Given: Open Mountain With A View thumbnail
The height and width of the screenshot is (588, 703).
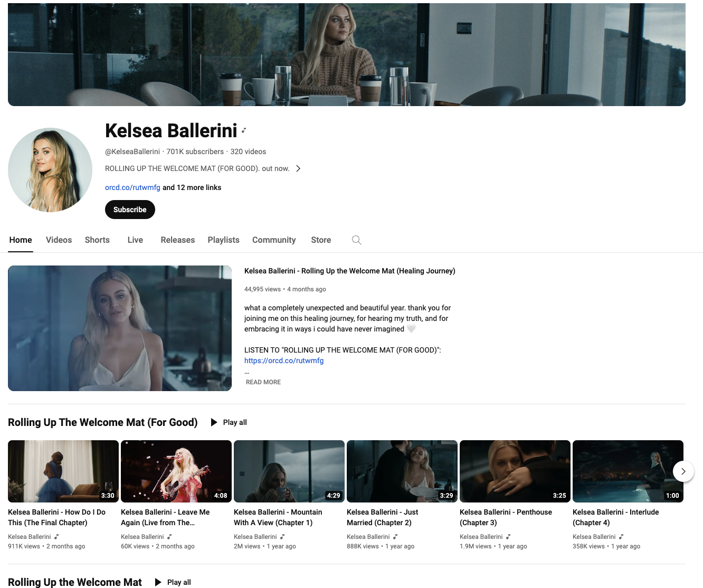Looking at the screenshot, I should point(289,471).
